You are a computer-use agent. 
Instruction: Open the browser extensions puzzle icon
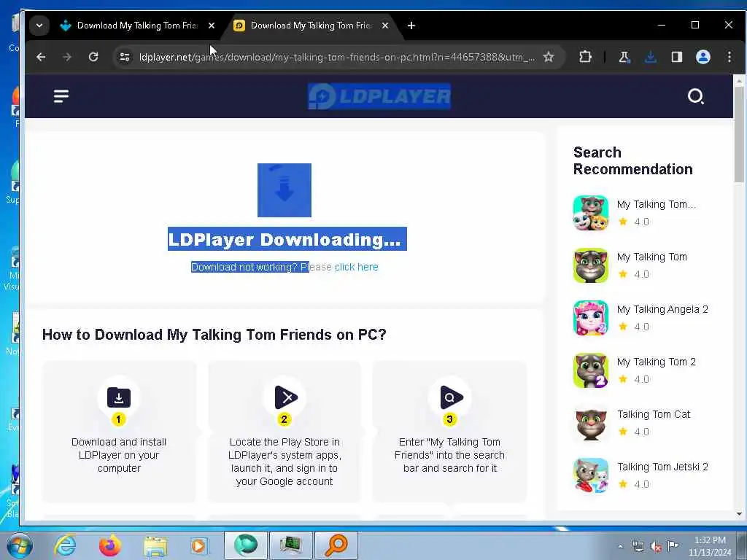pyautogui.click(x=585, y=57)
